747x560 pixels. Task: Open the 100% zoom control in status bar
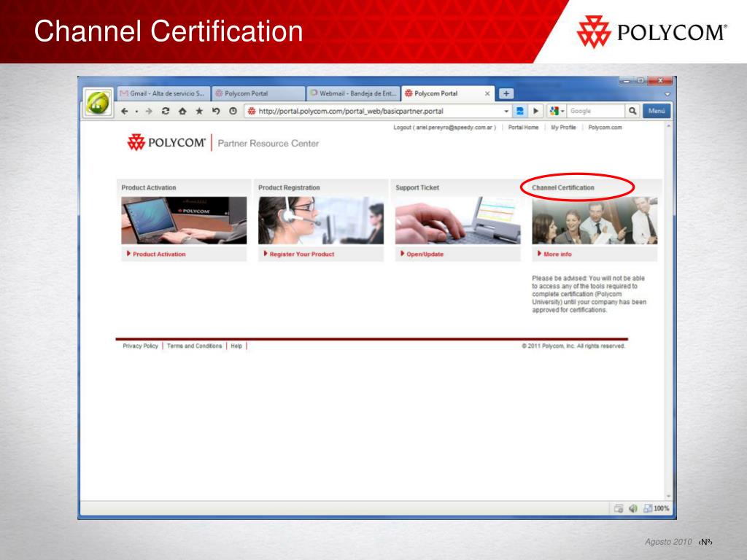[656, 508]
